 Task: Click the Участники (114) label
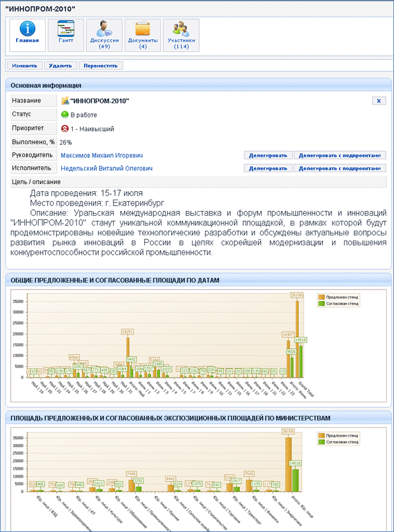tap(181, 43)
